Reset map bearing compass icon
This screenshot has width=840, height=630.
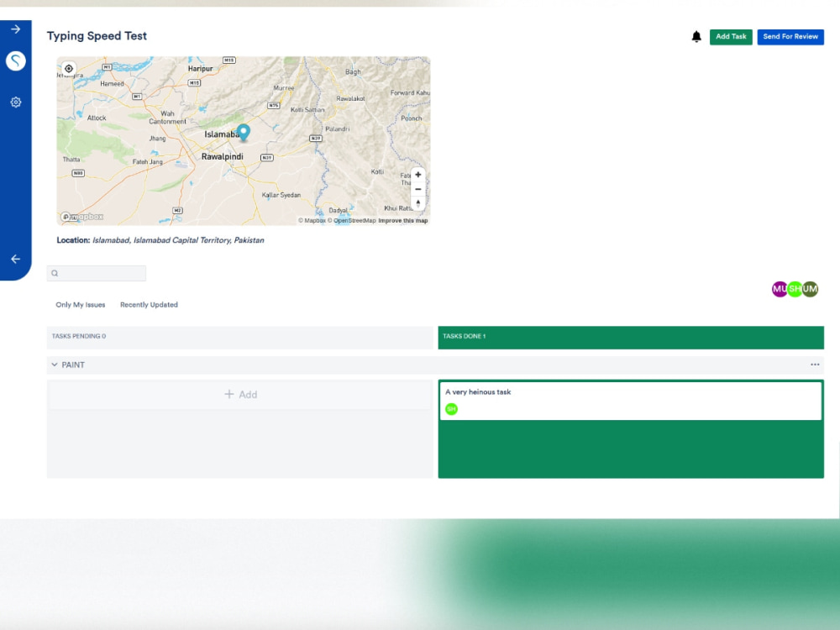[x=417, y=203]
